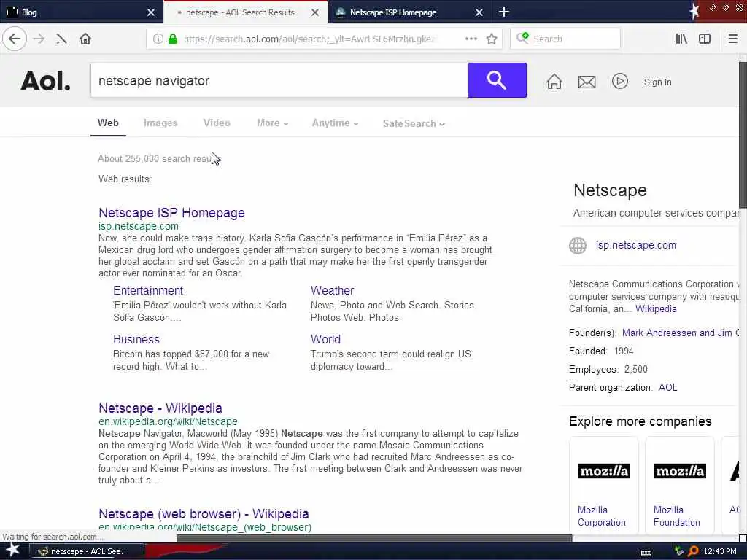
Task: Open AOL home icon beside search
Action: pyautogui.click(x=554, y=82)
